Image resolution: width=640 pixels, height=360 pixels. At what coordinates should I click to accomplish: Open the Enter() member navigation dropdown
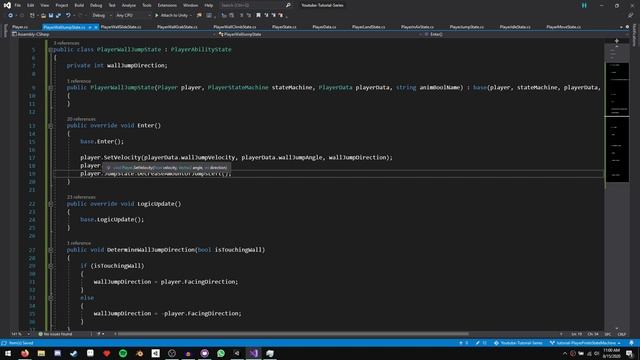pyautogui.click(x=527, y=34)
